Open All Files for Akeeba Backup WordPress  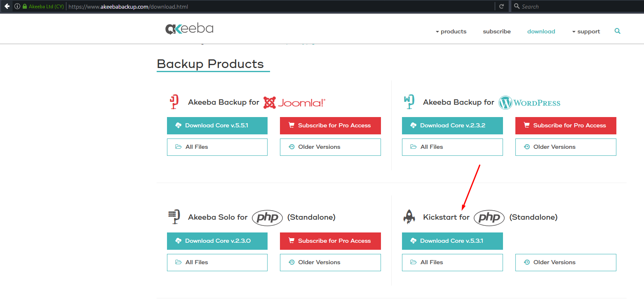pyautogui.click(x=452, y=147)
